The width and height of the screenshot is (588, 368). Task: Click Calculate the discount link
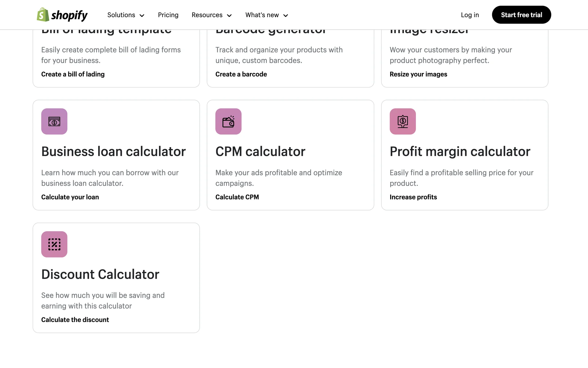(75, 320)
